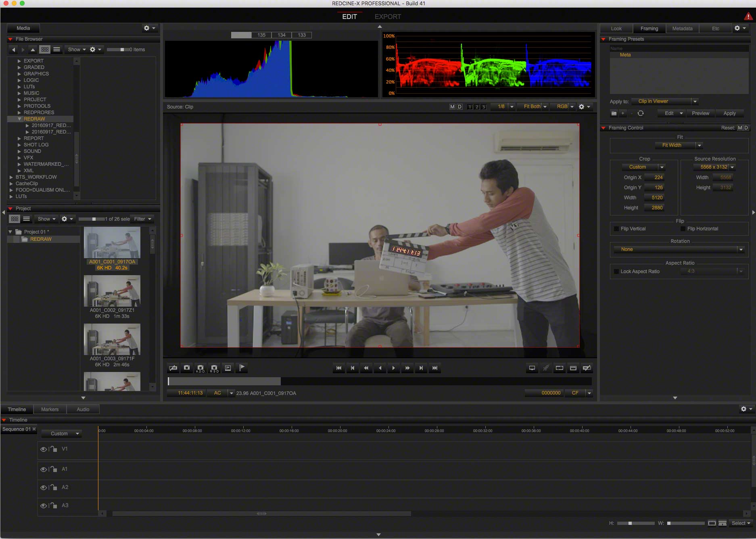The height and width of the screenshot is (539, 756).
Task: Go up one folder in File Browser
Action: tap(33, 50)
